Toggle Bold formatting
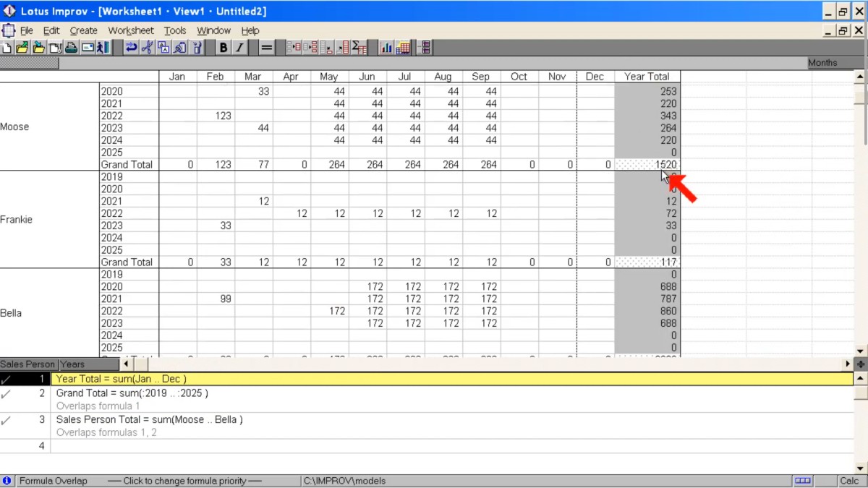868x488 pixels. [x=224, y=48]
